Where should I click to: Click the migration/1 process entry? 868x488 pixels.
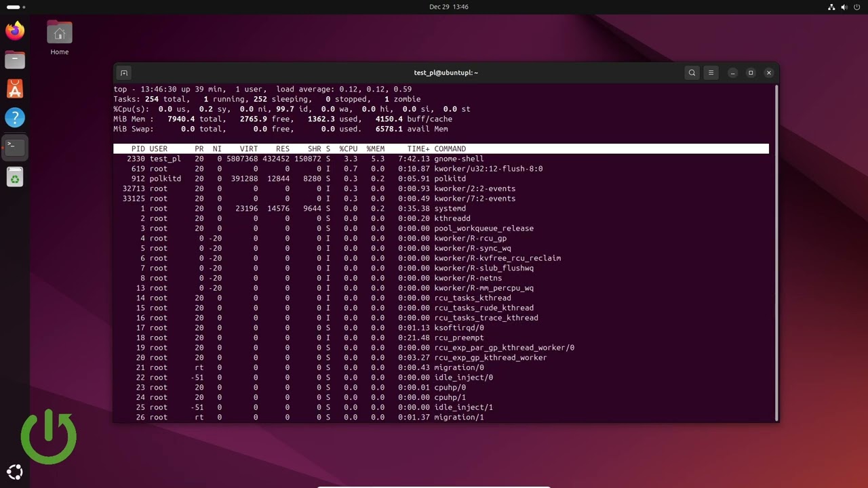(x=459, y=417)
